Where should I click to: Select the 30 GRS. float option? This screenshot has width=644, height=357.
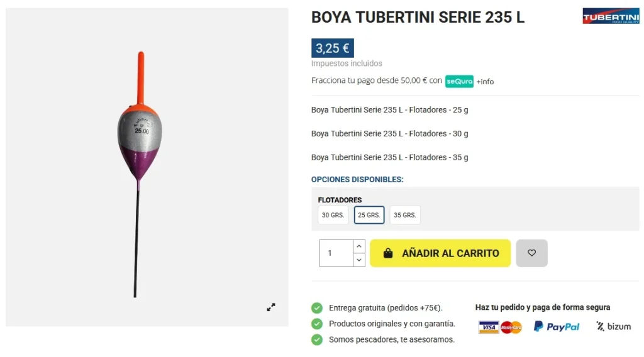click(x=333, y=215)
